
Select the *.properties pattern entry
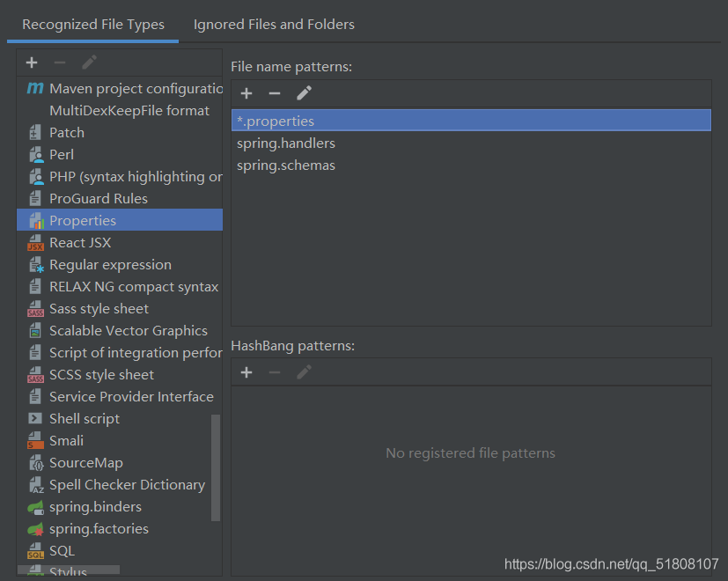pyautogui.click(x=276, y=121)
